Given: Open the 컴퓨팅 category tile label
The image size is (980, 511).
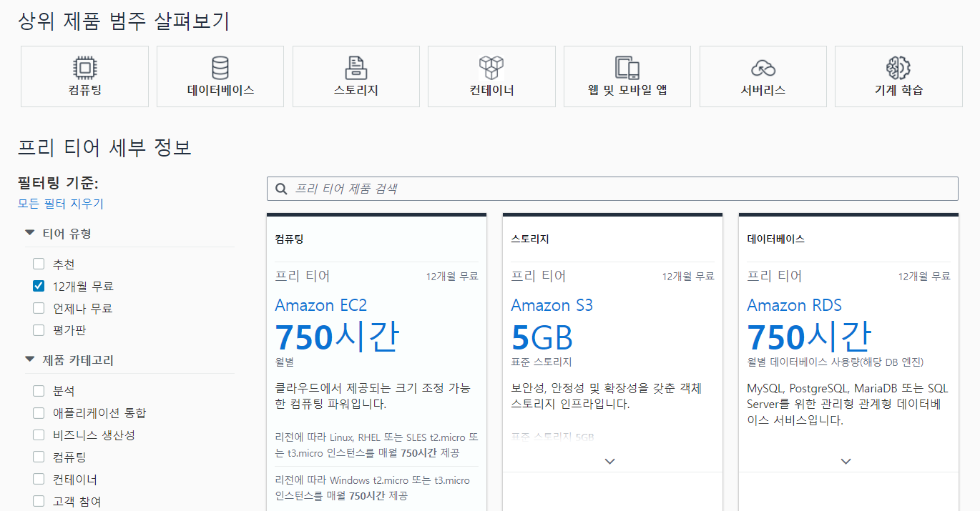Looking at the screenshot, I should tap(84, 90).
